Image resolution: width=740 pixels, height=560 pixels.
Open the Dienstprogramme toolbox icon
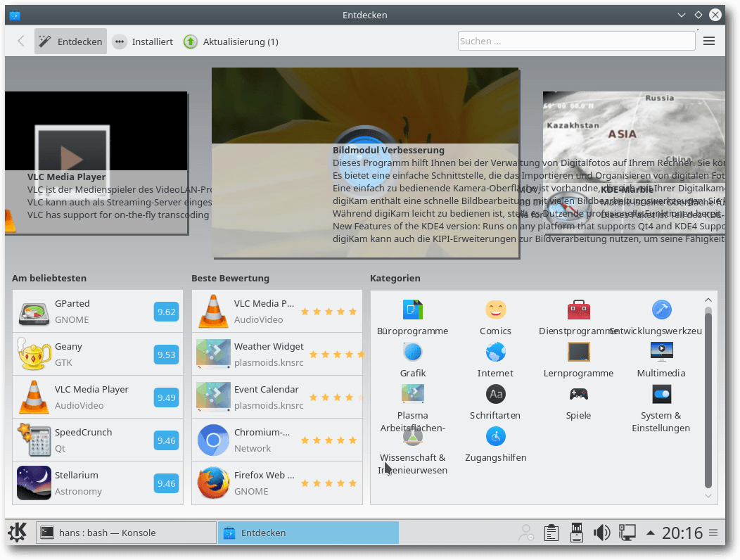point(579,310)
